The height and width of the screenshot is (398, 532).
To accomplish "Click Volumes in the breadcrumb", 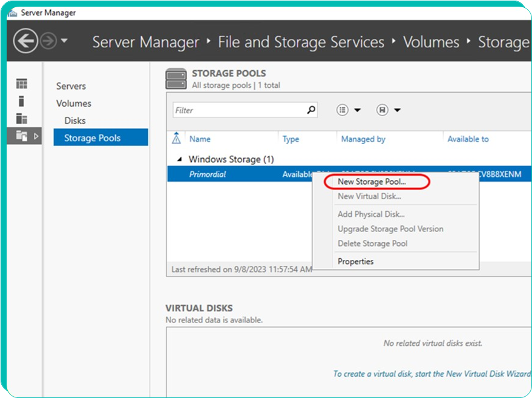I will click(x=432, y=42).
